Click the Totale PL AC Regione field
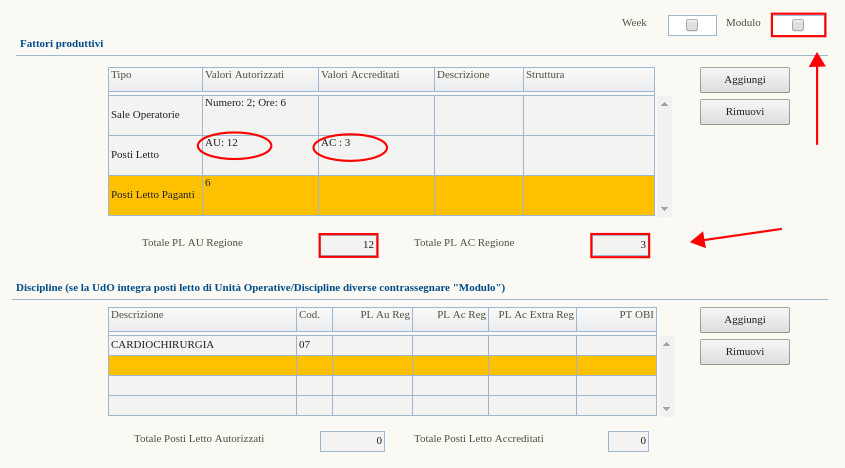This screenshot has height=468, width=845. point(620,245)
